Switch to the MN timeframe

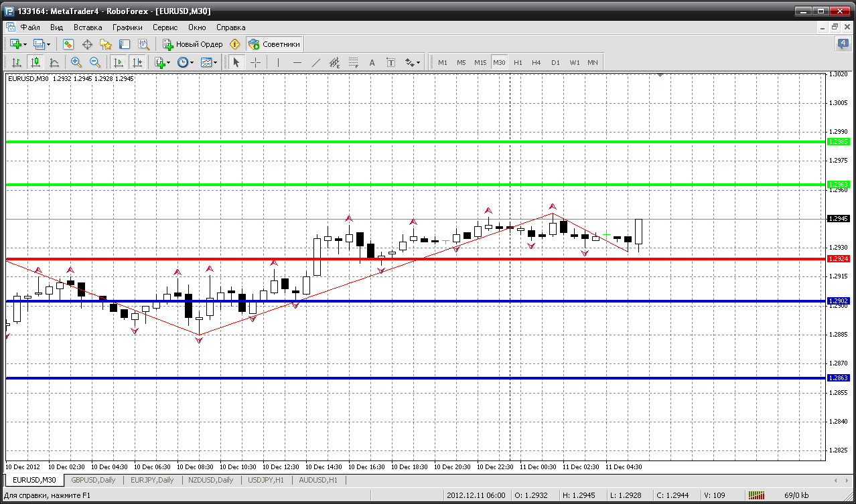(593, 62)
